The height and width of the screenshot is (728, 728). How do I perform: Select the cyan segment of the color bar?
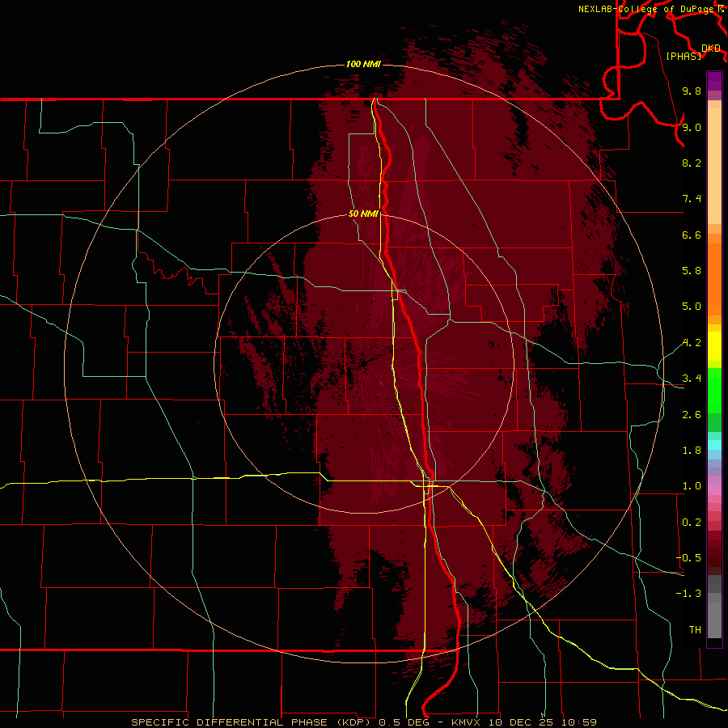pos(714,445)
